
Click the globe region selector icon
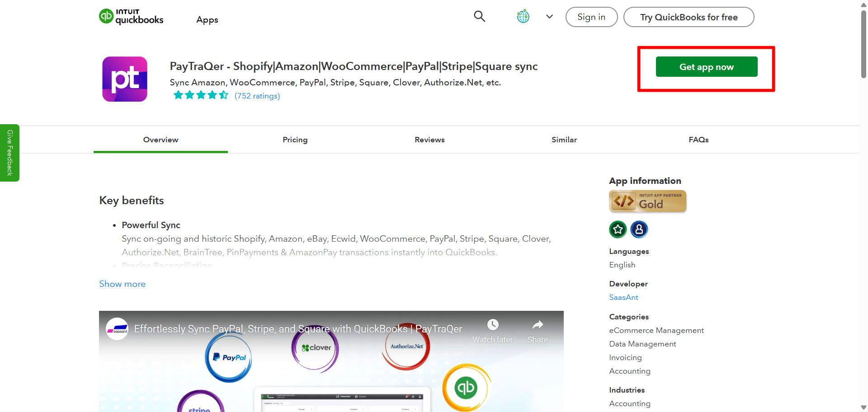pyautogui.click(x=523, y=16)
